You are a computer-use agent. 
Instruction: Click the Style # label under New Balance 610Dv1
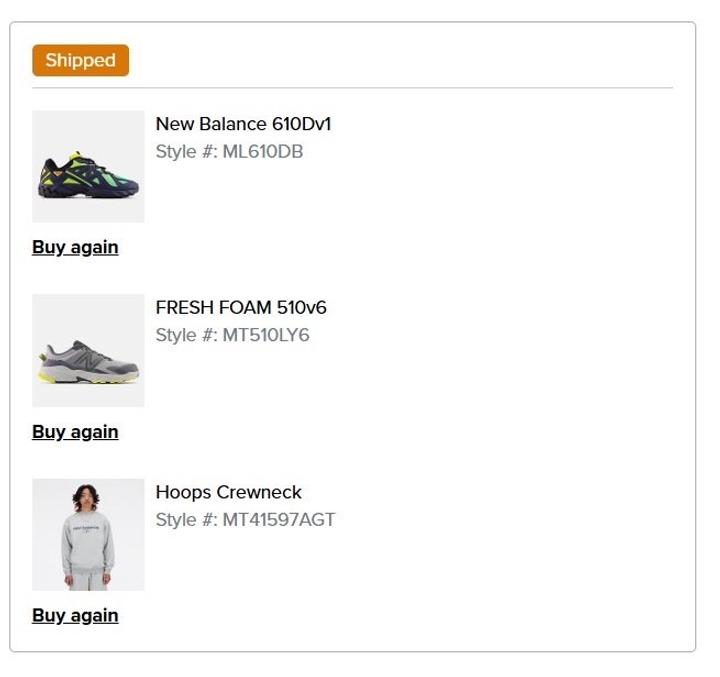tap(186, 152)
